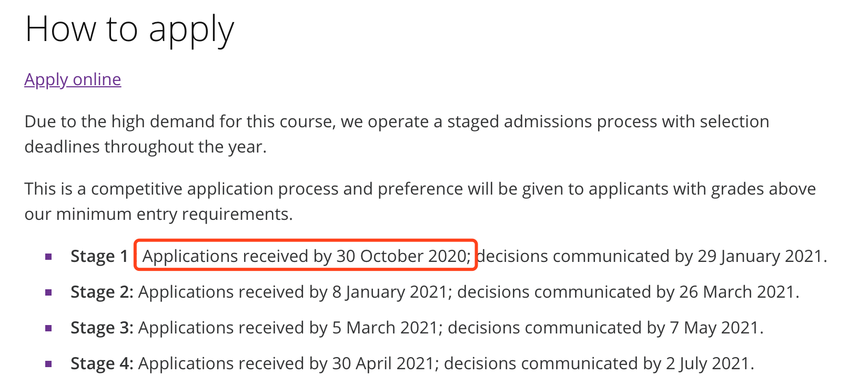Click the bold Stage 1 label
The width and height of the screenshot is (868, 385).
coord(99,256)
